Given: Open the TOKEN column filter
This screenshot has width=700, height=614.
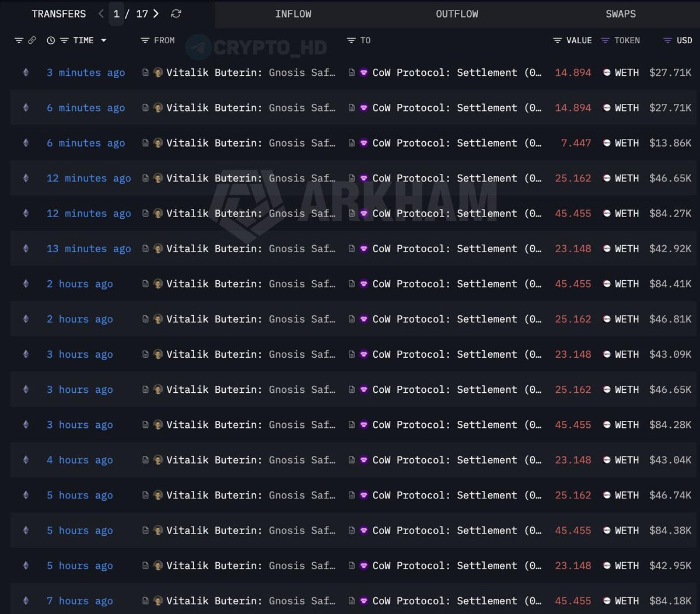Looking at the screenshot, I should click(605, 40).
